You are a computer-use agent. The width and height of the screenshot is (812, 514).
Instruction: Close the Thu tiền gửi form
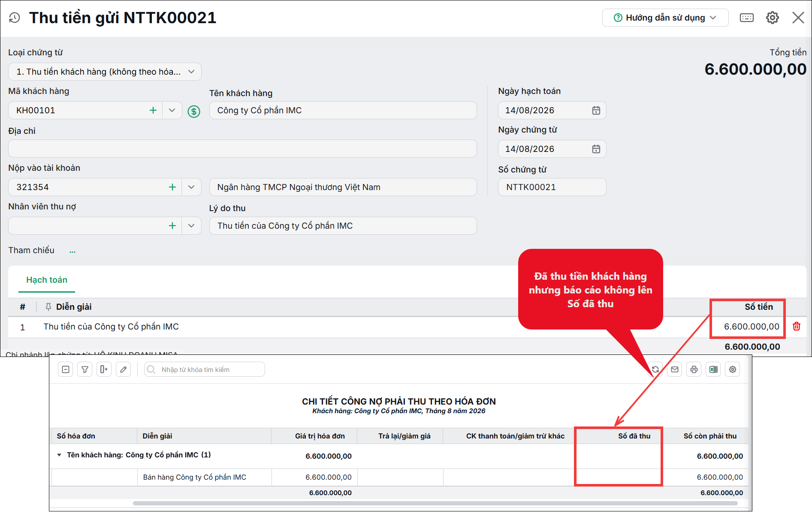798,18
